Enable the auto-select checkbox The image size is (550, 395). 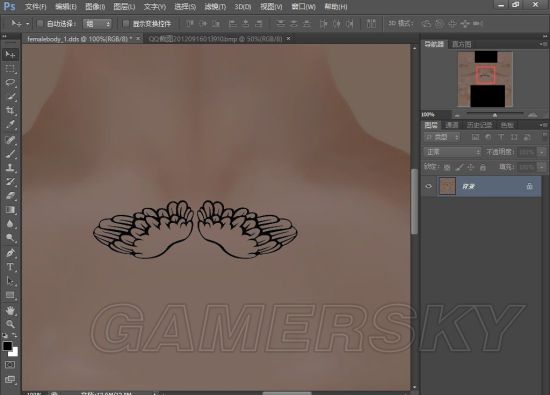coord(40,24)
